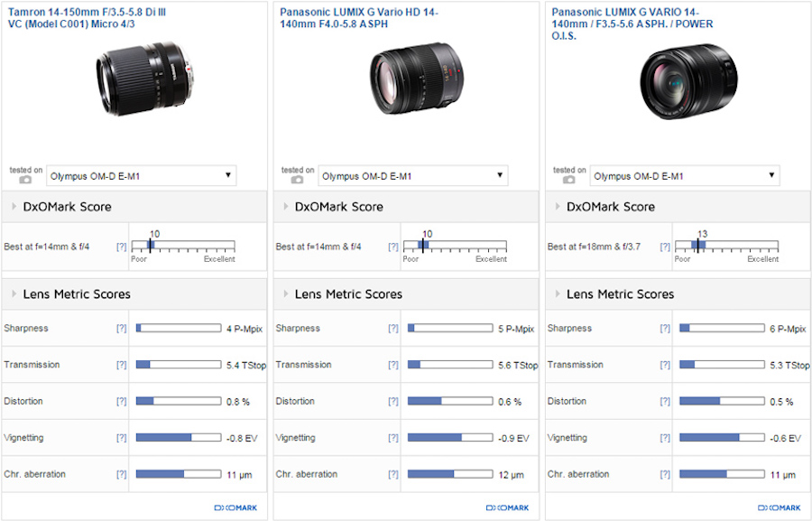
Task: Click the DxOMark logo under the Tamron panel
Action: [x=235, y=507]
